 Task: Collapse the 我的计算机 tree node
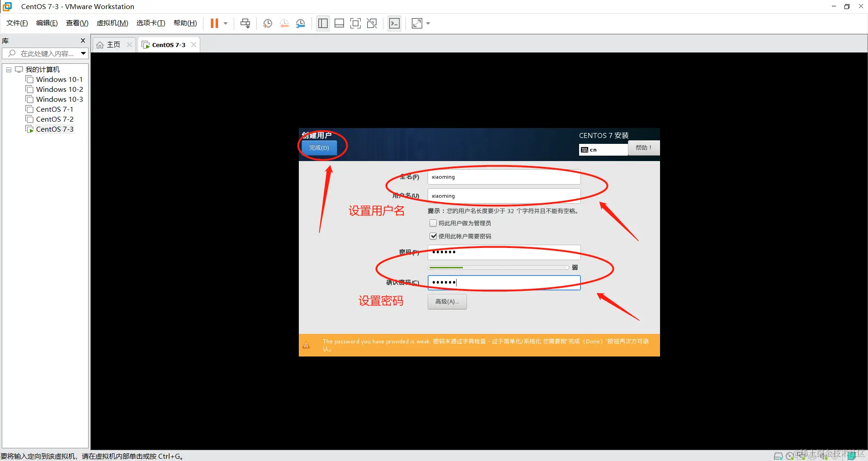click(x=9, y=70)
